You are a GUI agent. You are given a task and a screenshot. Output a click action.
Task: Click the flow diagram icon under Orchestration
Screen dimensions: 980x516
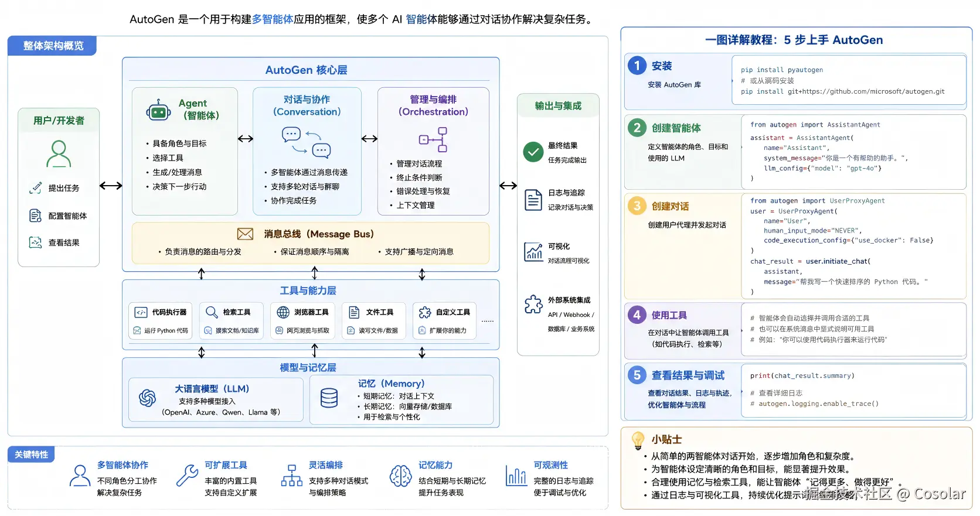[x=433, y=139]
